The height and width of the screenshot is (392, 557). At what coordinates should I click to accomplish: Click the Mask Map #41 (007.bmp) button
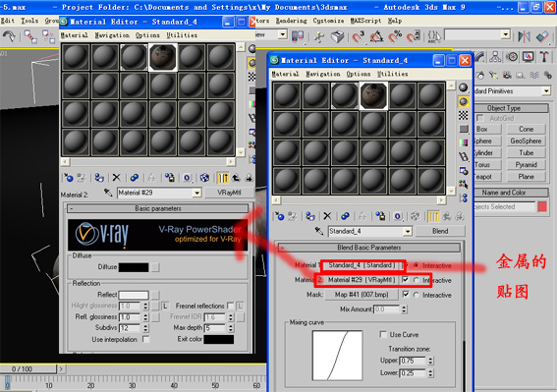click(362, 295)
